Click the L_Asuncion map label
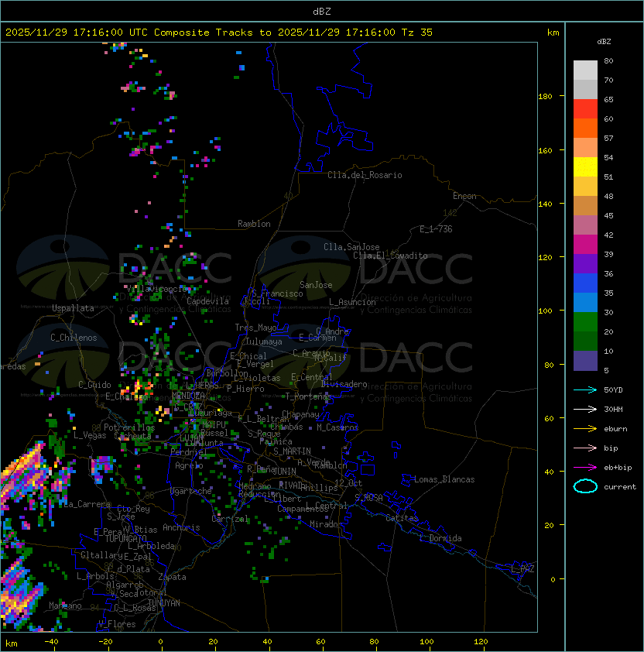Viewport: 644px width, 652px height. (352, 302)
